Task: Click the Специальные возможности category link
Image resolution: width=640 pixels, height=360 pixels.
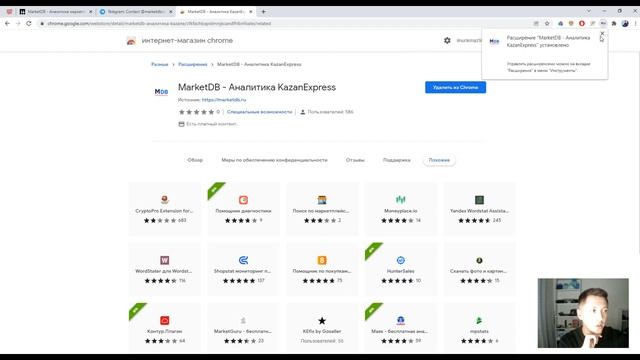Action: (x=260, y=112)
